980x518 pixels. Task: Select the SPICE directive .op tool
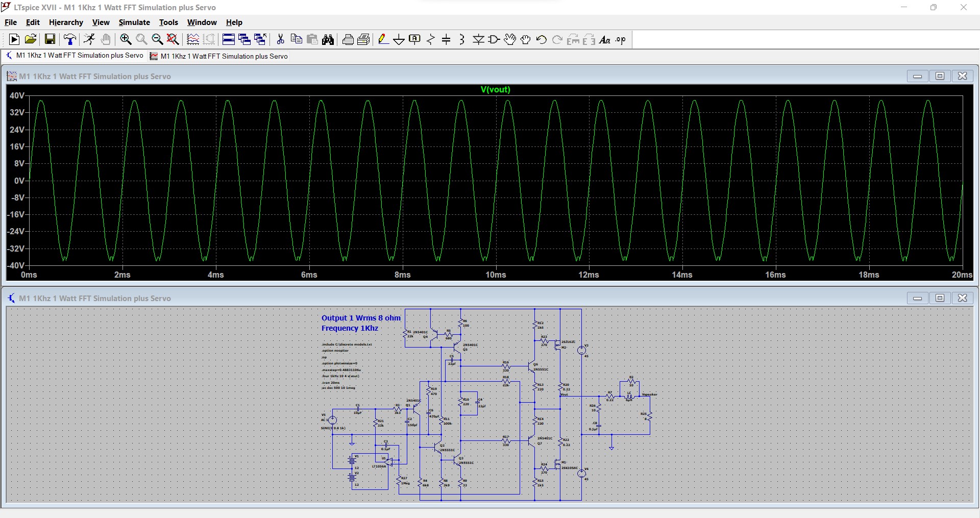click(621, 39)
